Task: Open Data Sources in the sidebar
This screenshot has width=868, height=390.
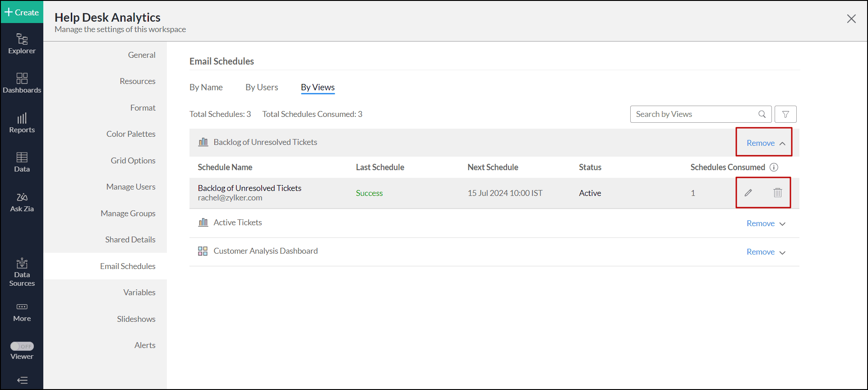Action: coord(22,272)
